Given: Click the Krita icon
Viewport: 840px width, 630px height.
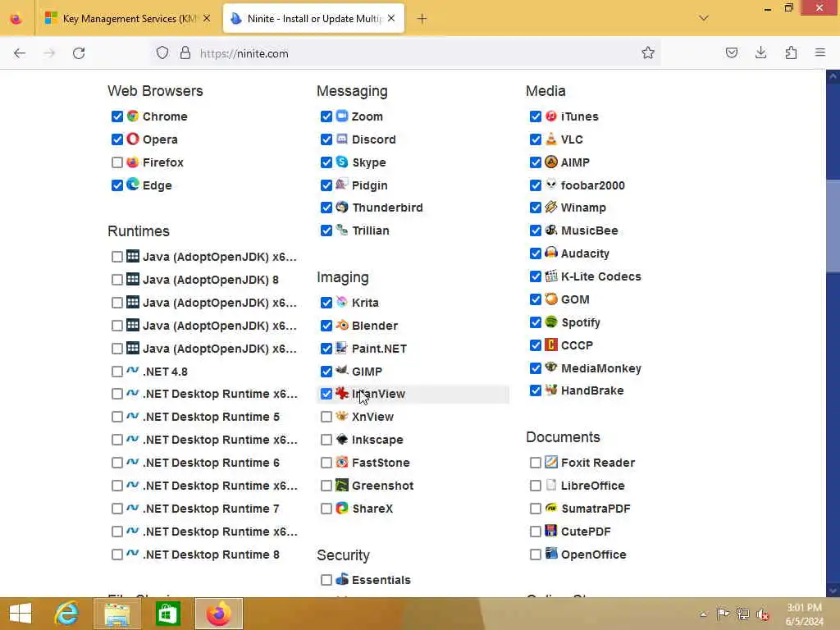Looking at the screenshot, I should 342,302.
